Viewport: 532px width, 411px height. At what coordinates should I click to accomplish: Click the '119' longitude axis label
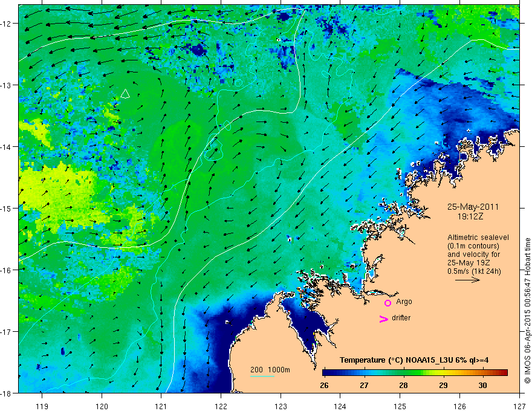tap(42, 406)
